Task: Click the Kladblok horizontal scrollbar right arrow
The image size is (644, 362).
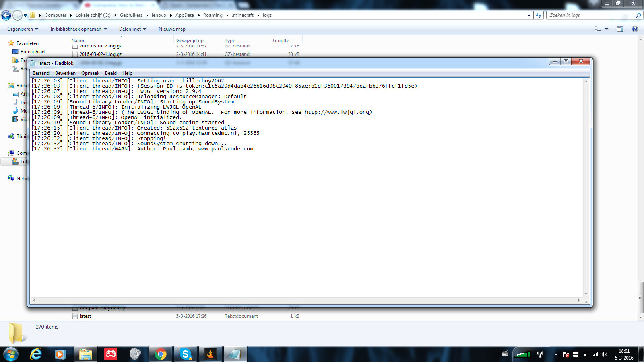Action: click(579, 300)
